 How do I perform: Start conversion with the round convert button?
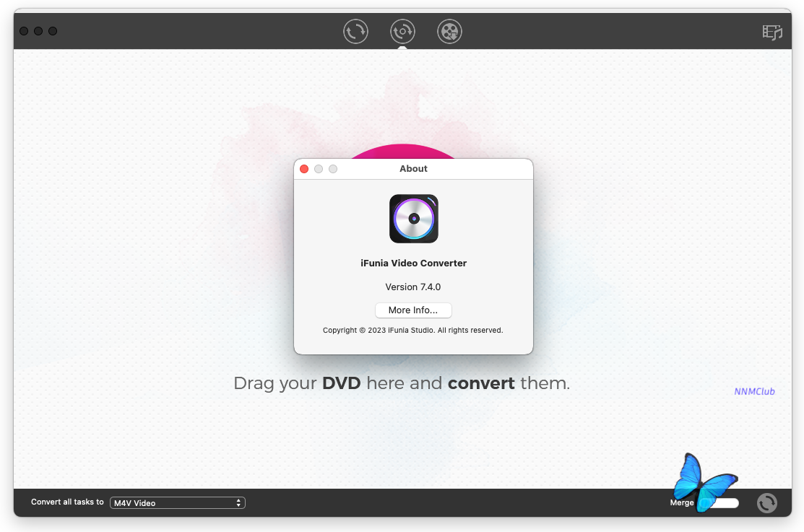coord(767,503)
